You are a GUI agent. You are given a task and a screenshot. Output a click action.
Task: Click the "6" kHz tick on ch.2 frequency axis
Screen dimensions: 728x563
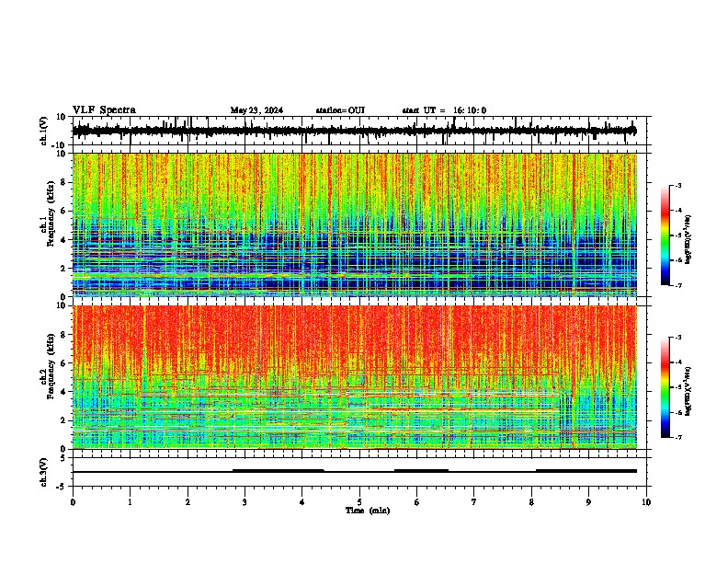(x=64, y=363)
